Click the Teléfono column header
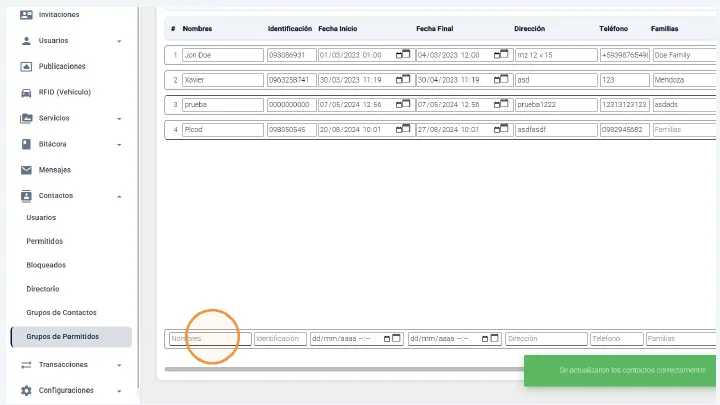Image resolution: width=720 pixels, height=405 pixels. coord(613,28)
